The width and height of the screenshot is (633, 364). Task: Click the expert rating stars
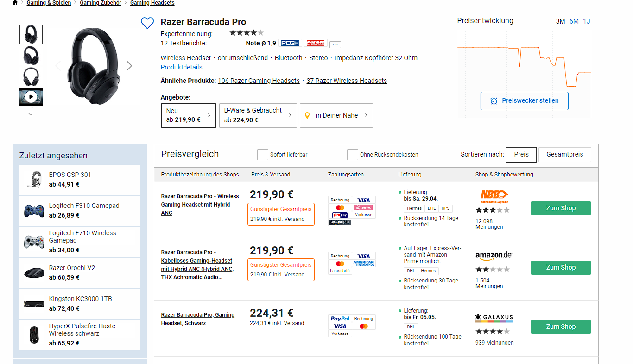point(247,33)
